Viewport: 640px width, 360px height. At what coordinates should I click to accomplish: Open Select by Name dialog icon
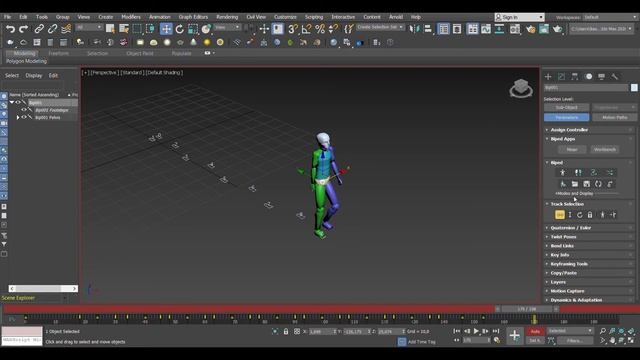pos(124,29)
